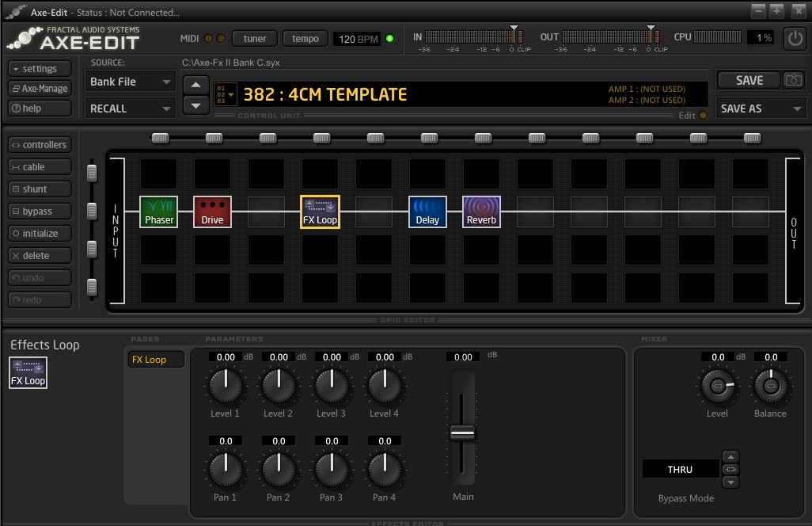The height and width of the screenshot is (526, 812).
Task: Switch to the FX Loop page tab
Action: coord(155,360)
